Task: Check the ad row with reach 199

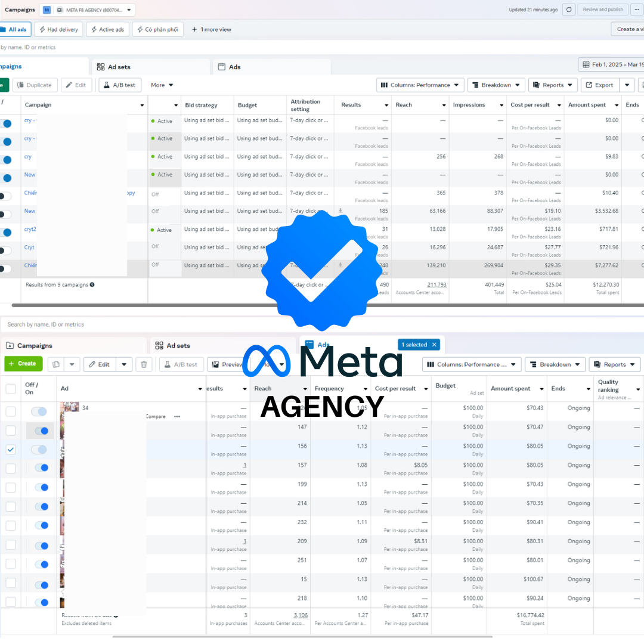Action: (11, 488)
